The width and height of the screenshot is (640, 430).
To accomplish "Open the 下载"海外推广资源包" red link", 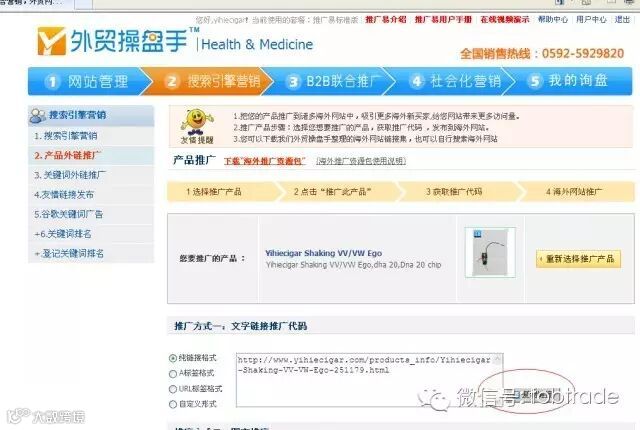I will click(x=264, y=161).
